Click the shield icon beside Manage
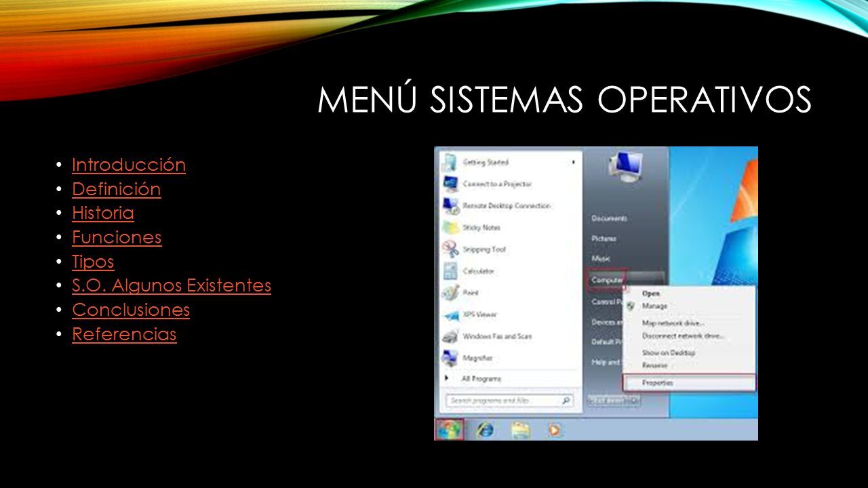 [x=631, y=306]
